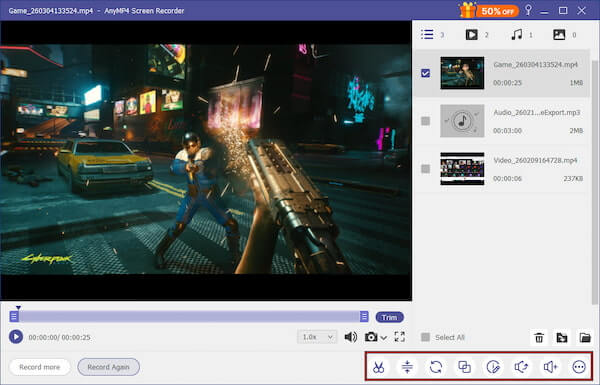Click the Record Again button
The height and width of the screenshot is (385, 600).
(x=109, y=367)
